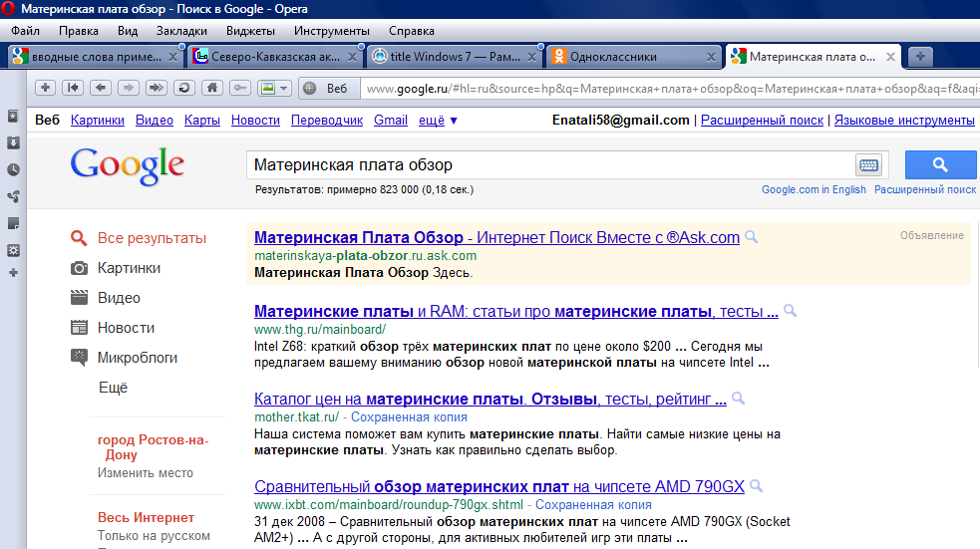Click the Rewind navigation button
Screen dimensions: 980x549
(x=73, y=88)
